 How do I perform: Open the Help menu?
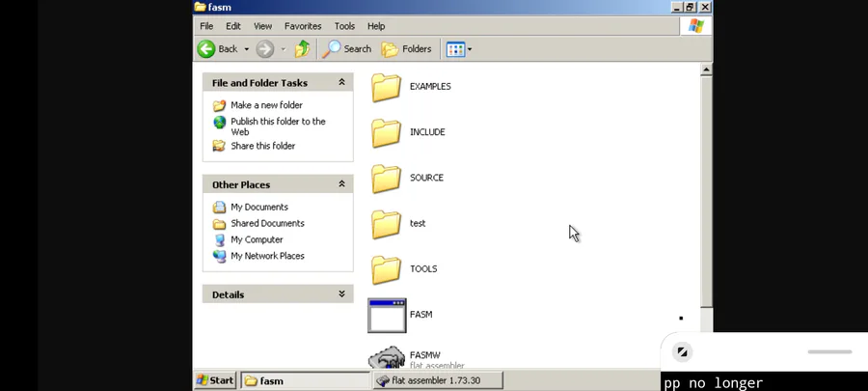pyautogui.click(x=376, y=26)
